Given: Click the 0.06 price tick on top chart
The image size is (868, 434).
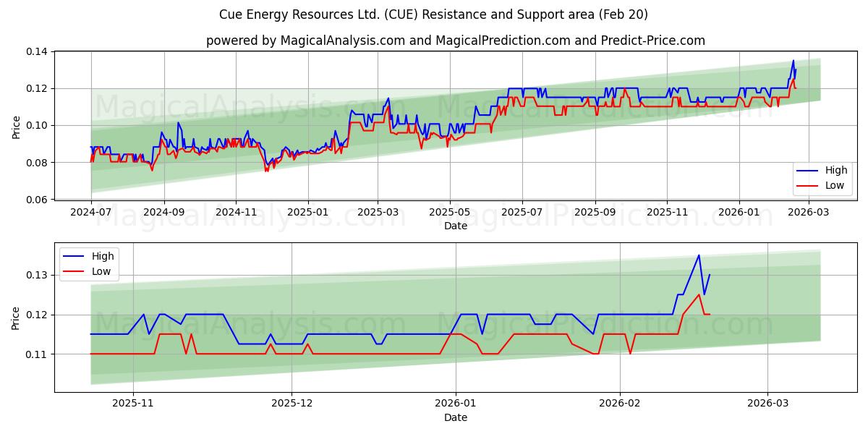Looking at the screenshot, I should pos(37,200).
